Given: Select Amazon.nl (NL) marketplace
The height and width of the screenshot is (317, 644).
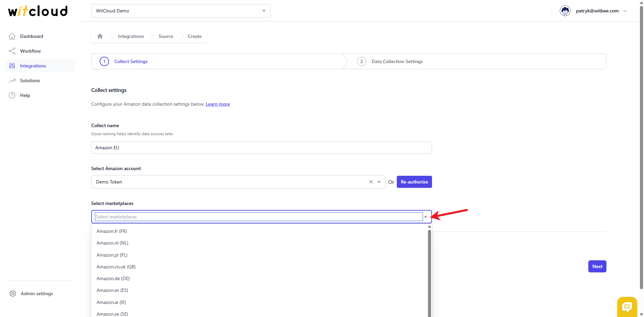Looking at the screenshot, I should [x=260, y=243].
